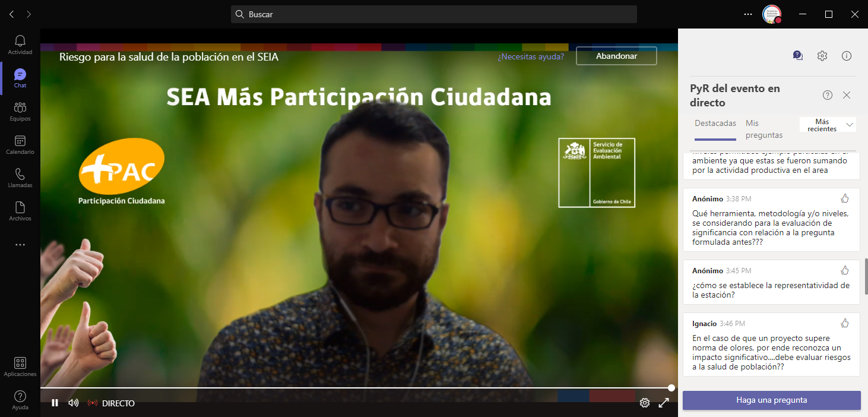Mute the live event volume

pyautogui.click(x=74, y=403)
